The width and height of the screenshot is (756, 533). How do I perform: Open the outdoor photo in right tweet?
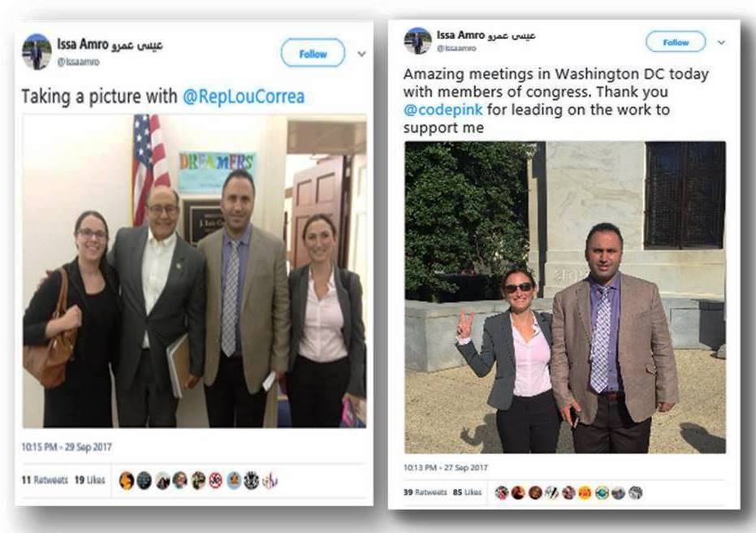click(565, 297)
